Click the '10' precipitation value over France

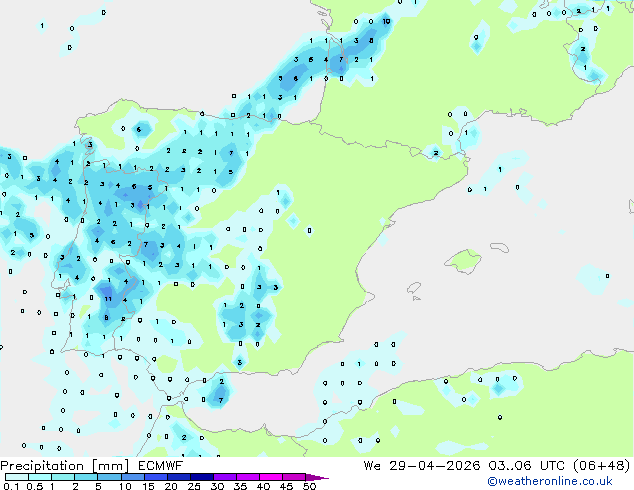[386, 21]
